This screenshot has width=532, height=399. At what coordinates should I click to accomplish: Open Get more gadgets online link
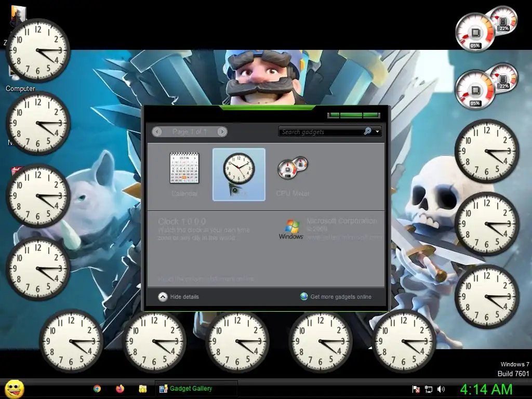point(341,297)
